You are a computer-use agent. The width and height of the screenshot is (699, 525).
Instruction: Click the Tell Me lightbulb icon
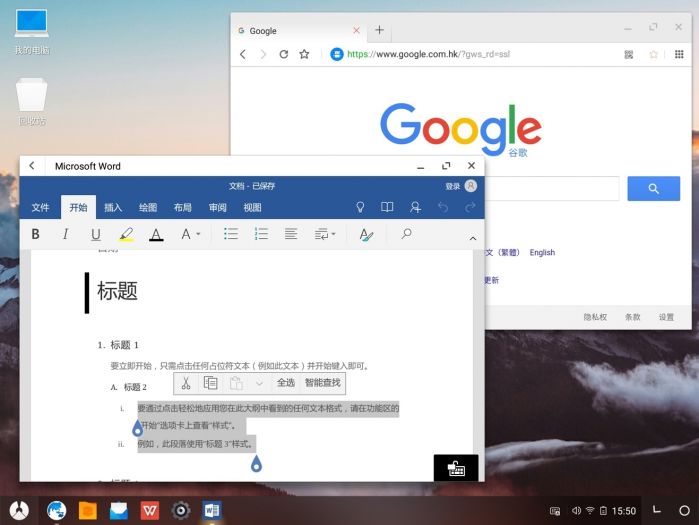[360, 207]
